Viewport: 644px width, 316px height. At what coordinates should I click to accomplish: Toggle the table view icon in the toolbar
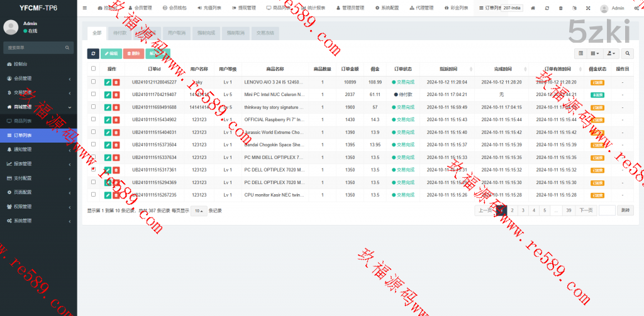point(580,54)
